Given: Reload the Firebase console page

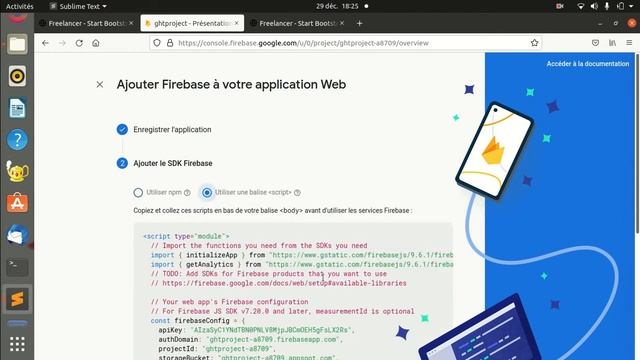Looking at the screenshot, I should [x=79, y=43].
